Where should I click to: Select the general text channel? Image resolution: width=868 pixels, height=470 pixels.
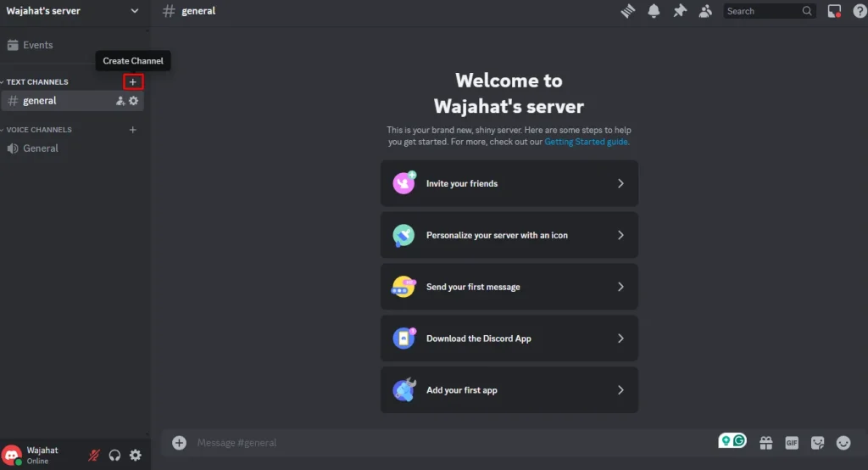[73, 101]
